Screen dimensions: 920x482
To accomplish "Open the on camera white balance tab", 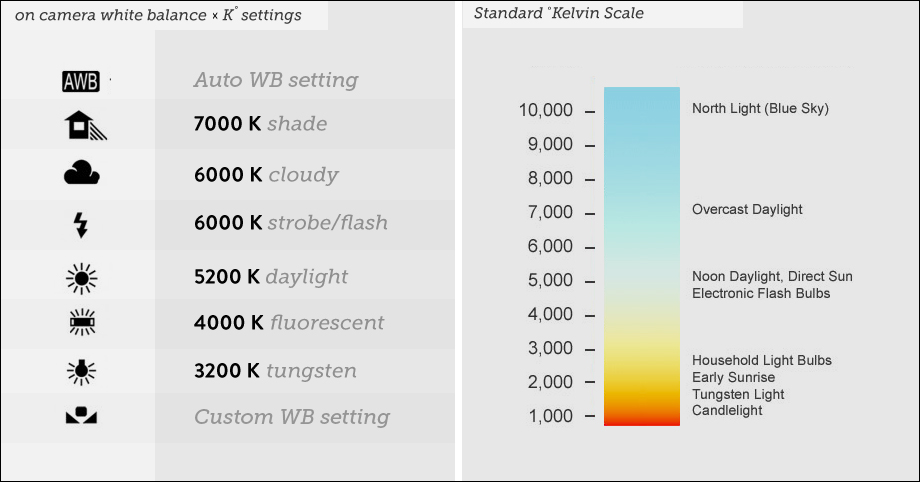I will pos(158,15).
